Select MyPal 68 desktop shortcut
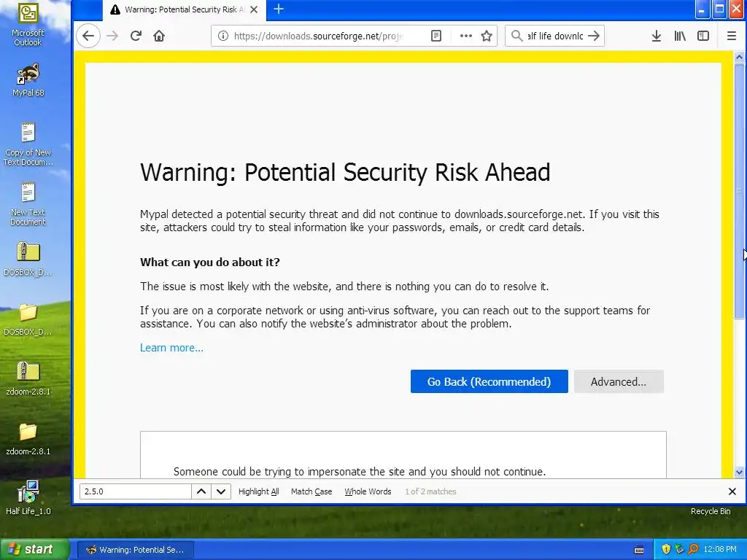Image resolution: width=747 pixels, height=560 pixels. 28,80
